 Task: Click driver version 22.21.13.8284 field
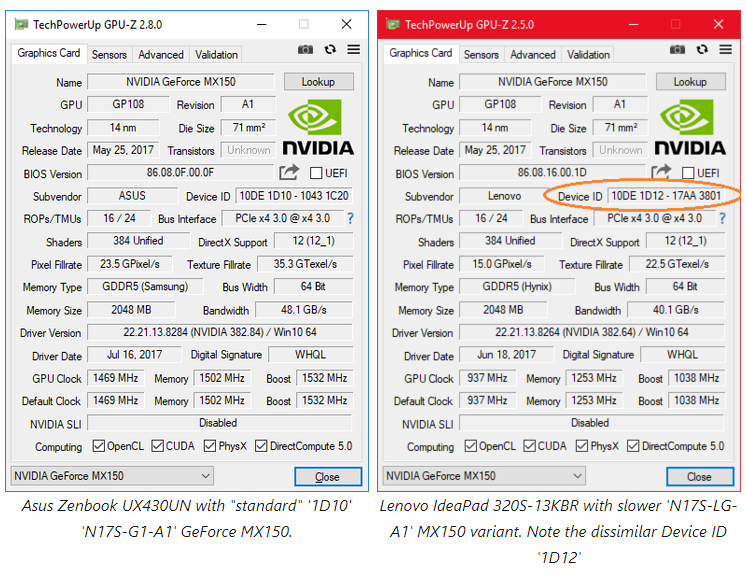coord(220,332)
